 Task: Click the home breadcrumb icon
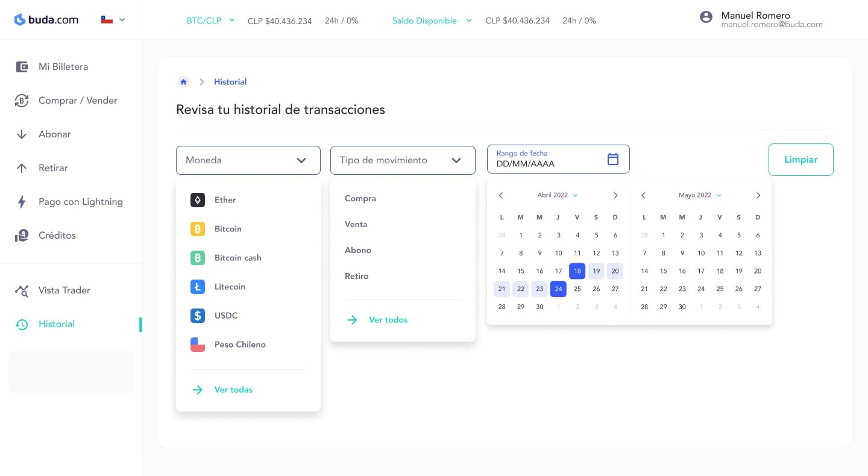pyautogui.click(x=183, y=82)
